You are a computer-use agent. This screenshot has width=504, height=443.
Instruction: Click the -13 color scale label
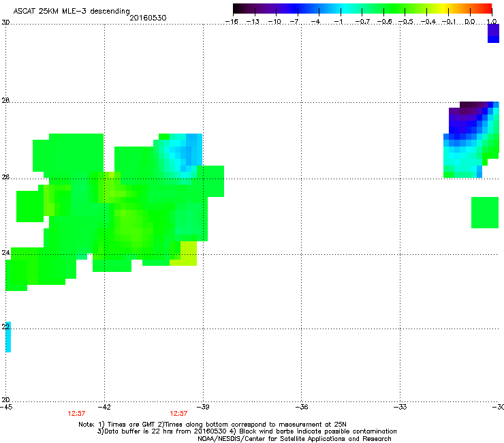[253, 22]
